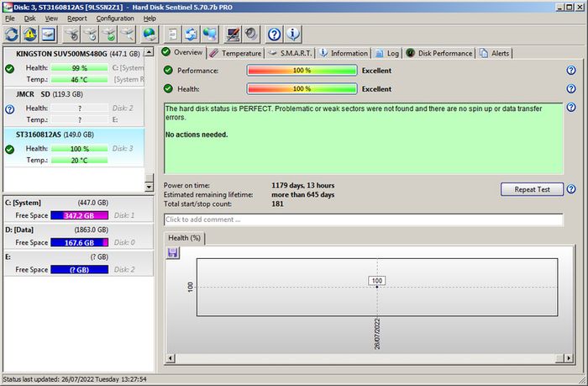Click the disk icon with green check mark

(x=109, y=34)
